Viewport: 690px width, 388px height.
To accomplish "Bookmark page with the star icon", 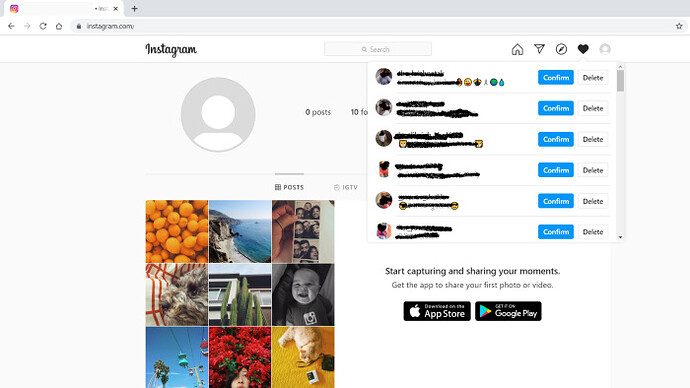I will (x=679, y=26).
